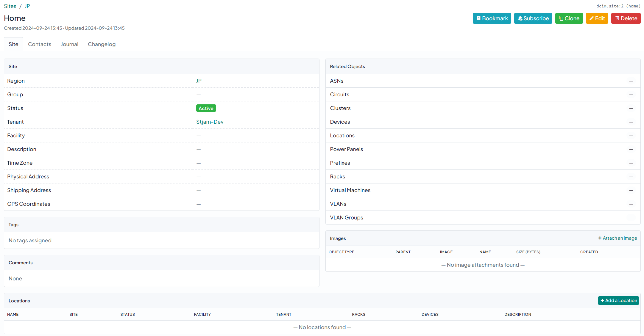The height and width of the screenshot is (336, 644).
Task: Open the JP region link
Action: [x=199, y=81]
